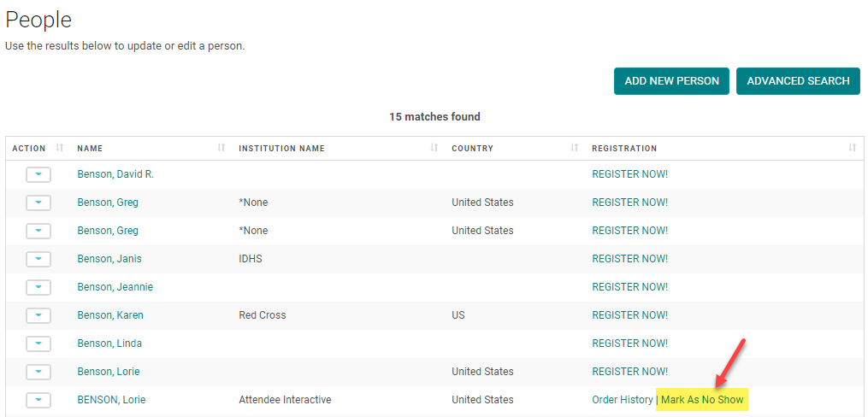Click Register Now for Benson, Linda
868x417 pixels.
629,344
